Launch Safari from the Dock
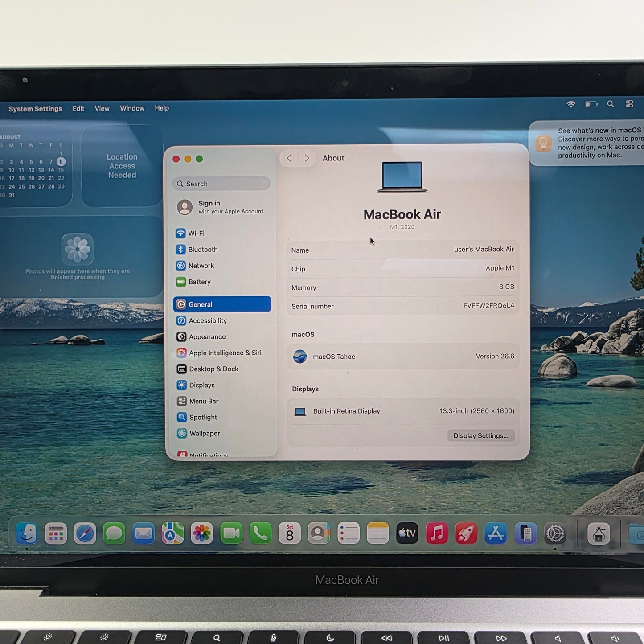Image resolution: width=644 pixels, height=644 pixels. click(85, 533)
